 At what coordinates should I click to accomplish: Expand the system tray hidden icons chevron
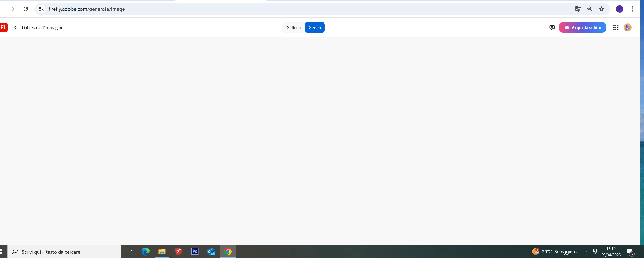click(x=587, y=252)
